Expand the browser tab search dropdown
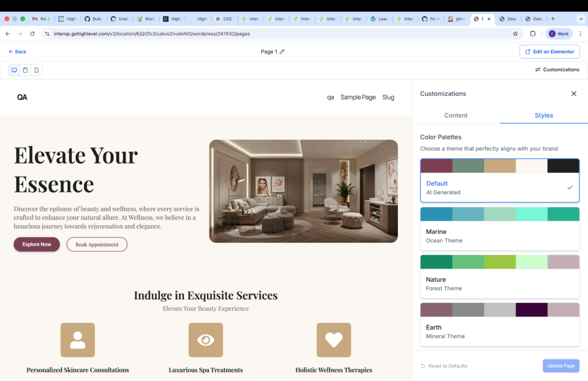 point(581,19)
